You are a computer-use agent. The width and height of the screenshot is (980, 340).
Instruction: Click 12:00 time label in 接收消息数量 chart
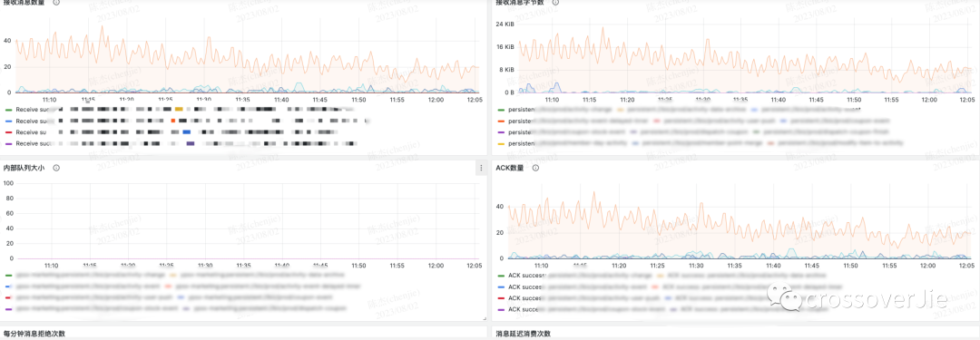[436, 100]
